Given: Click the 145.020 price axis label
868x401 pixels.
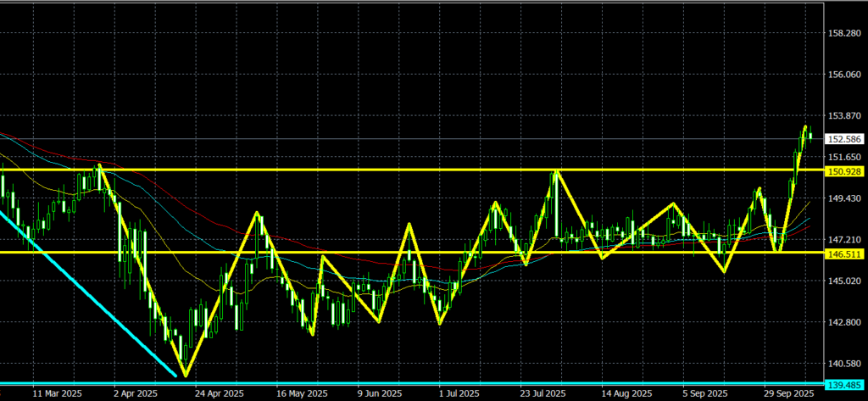Looking at the screenshot, I should click(843, 281).
